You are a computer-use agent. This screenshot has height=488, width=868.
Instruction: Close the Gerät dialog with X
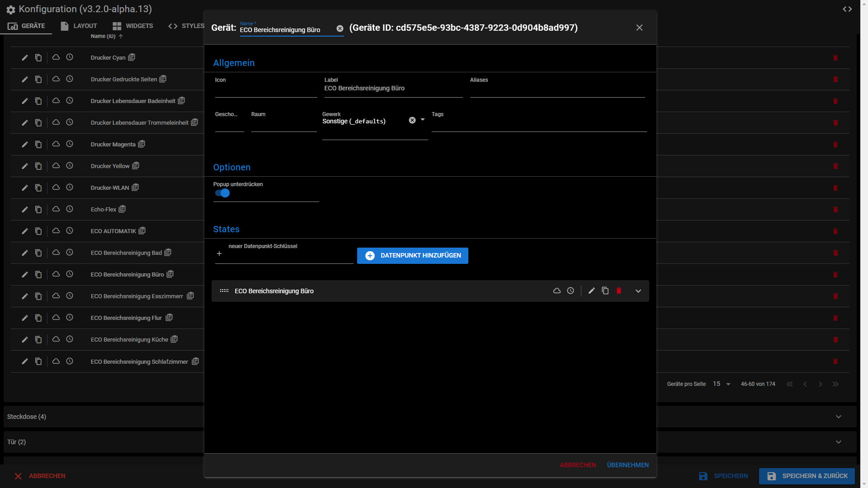click(x=639, y=28)
